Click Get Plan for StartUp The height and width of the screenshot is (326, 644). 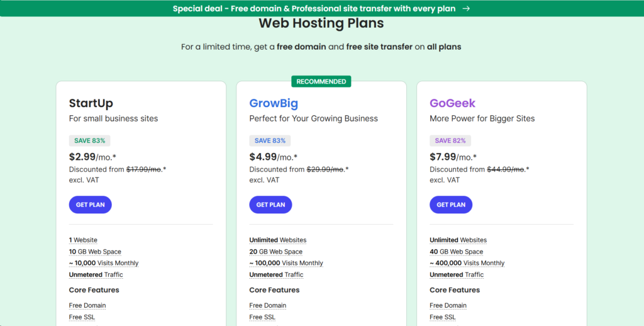pos(91,205)
